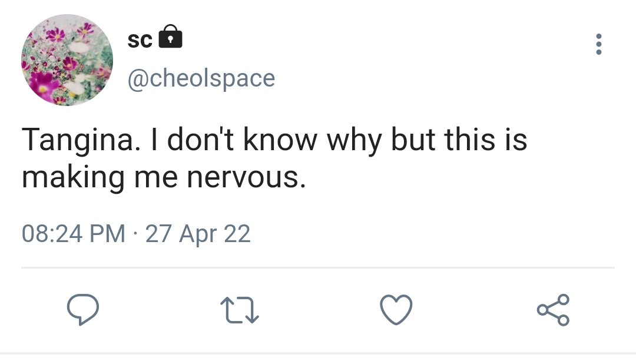Like the tweet with the heart icon
636x364 pixels.
tap(396, 309)
